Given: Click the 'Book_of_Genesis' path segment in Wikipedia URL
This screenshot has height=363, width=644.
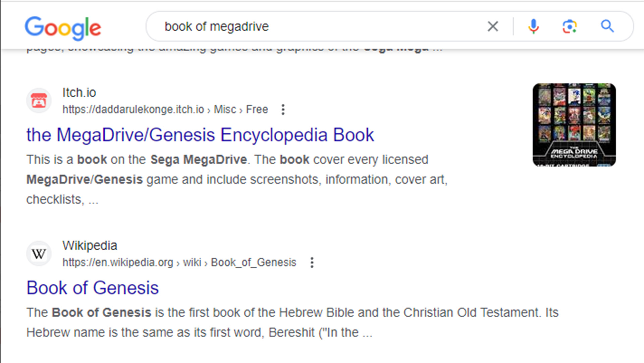Looking at the screenshot, I should [x=254, y=262].
